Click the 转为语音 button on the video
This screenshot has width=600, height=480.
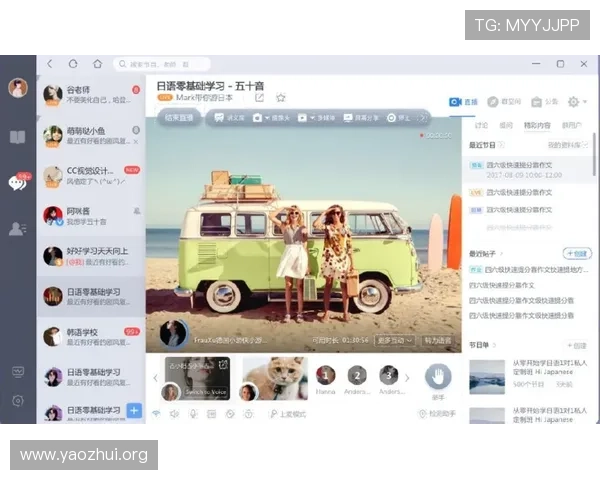click(438, 340)
